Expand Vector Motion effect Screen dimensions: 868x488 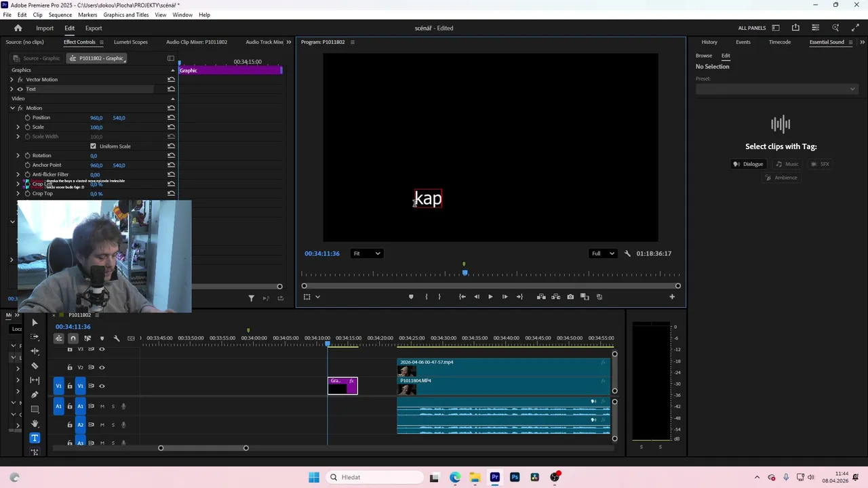(x=12, y=80)
